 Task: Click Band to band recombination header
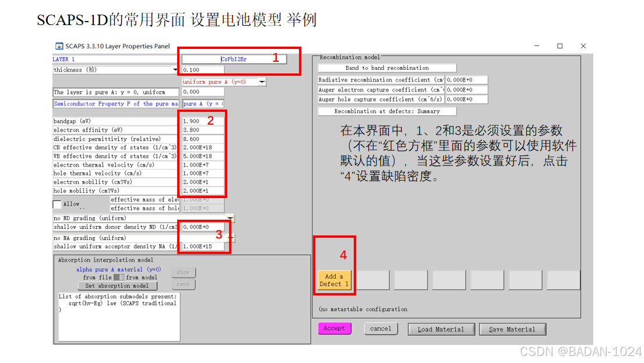point(387,68)
